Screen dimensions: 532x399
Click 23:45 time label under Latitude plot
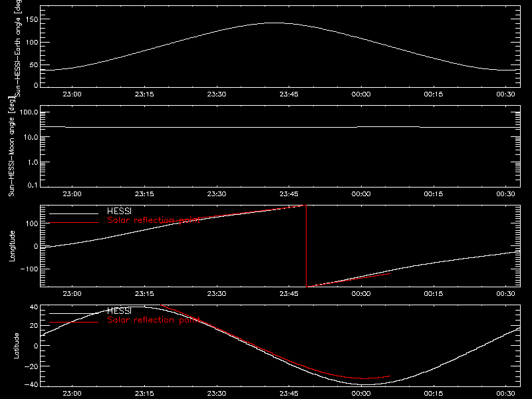(x=289, y=394)
